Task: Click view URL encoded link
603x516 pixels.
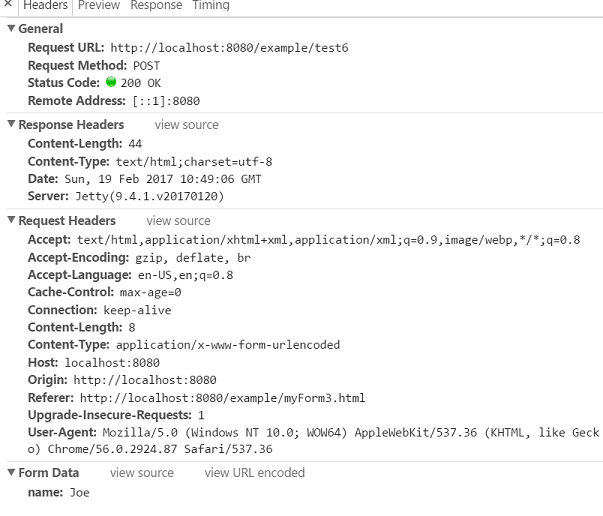Action: coord(255,473)
